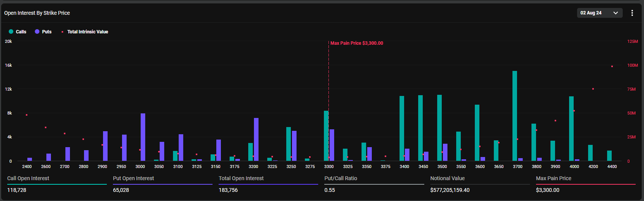Toggle Puts series via legend label
Viewport: 644px width, 201px height.
tap(47, 32)
